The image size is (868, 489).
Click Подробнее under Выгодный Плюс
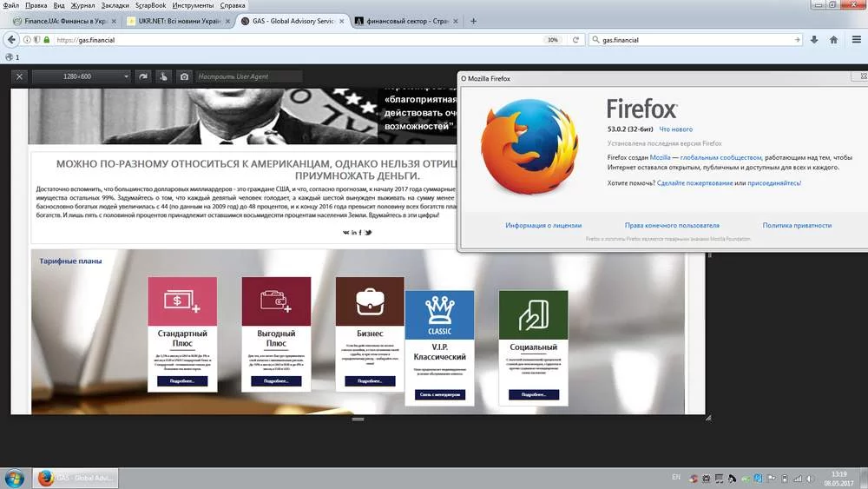(x=276, y=381)
